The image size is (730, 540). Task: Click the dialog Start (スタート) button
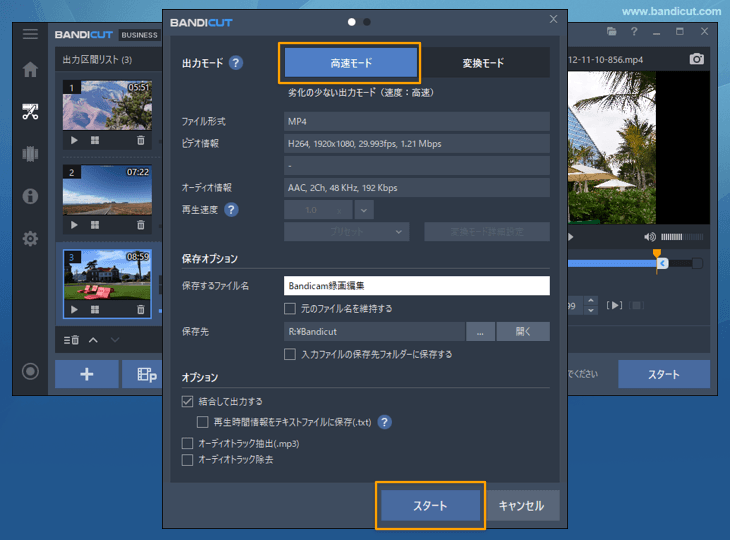[x=430, y=506]
